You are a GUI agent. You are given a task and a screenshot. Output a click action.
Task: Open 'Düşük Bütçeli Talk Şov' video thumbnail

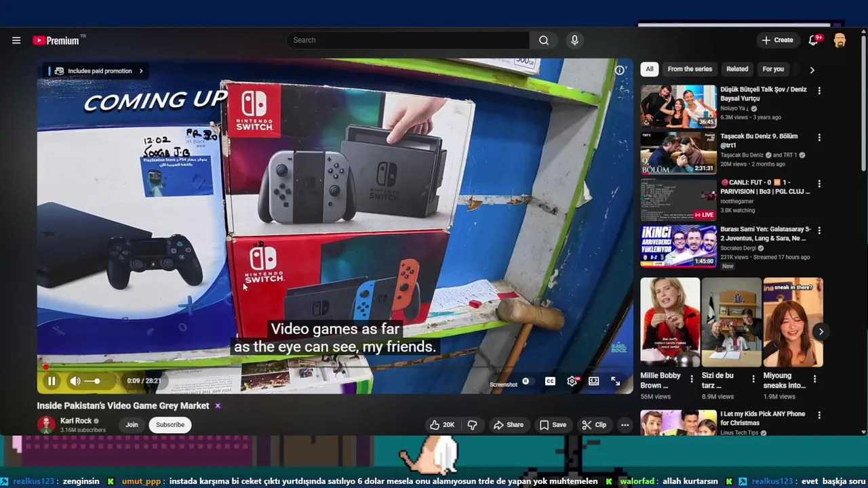coord(679,106)
